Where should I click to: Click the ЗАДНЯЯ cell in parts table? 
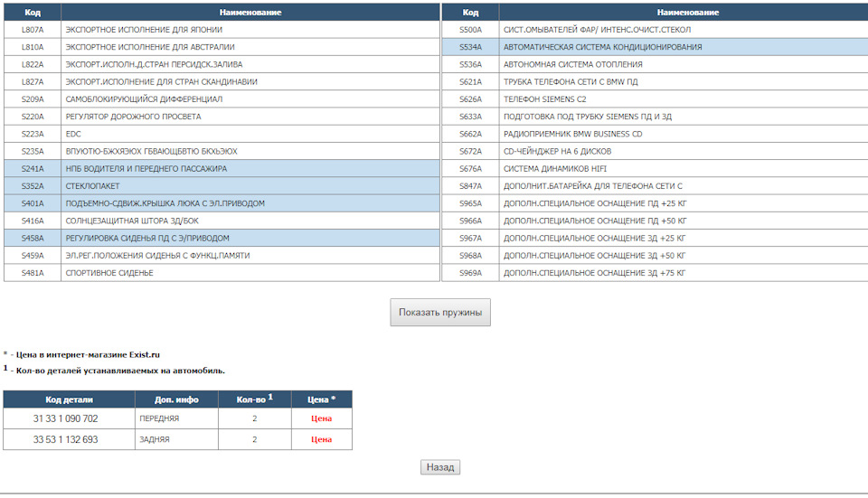click(176, 439)
